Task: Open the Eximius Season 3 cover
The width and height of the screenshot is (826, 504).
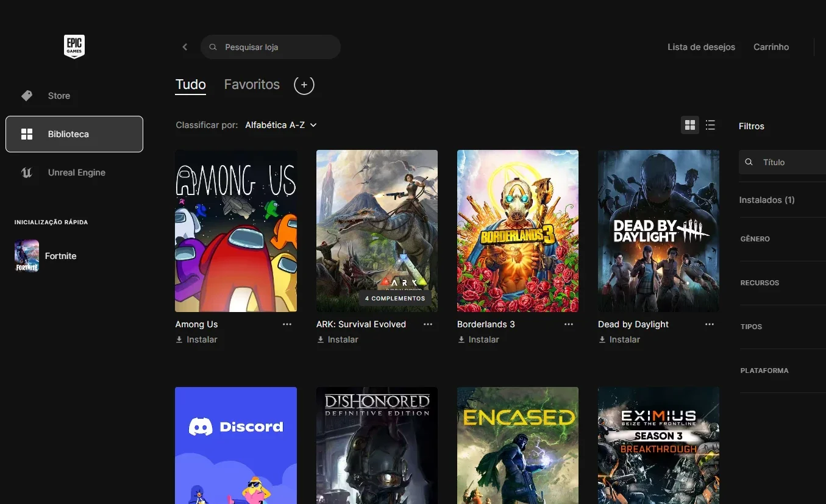Action: tap(658, 445)
